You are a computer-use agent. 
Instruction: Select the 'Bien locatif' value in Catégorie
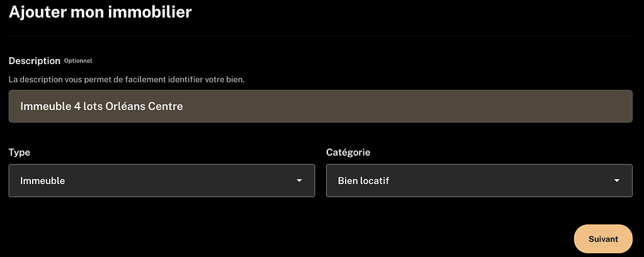click(364, 181)
